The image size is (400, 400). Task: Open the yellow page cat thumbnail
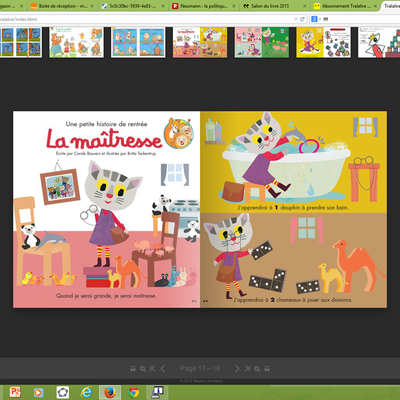[x=323, y=42]
